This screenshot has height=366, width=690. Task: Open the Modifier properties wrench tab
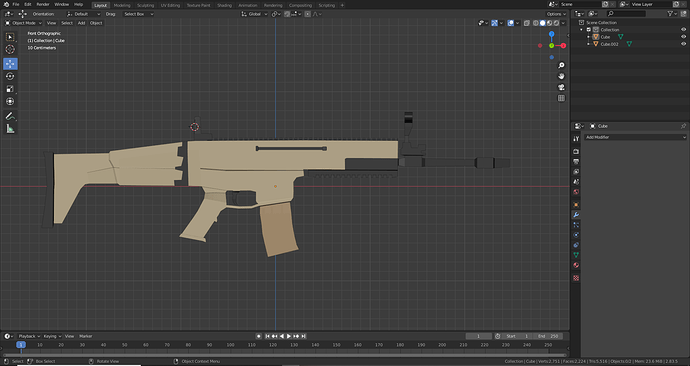(x=576, y=215)
